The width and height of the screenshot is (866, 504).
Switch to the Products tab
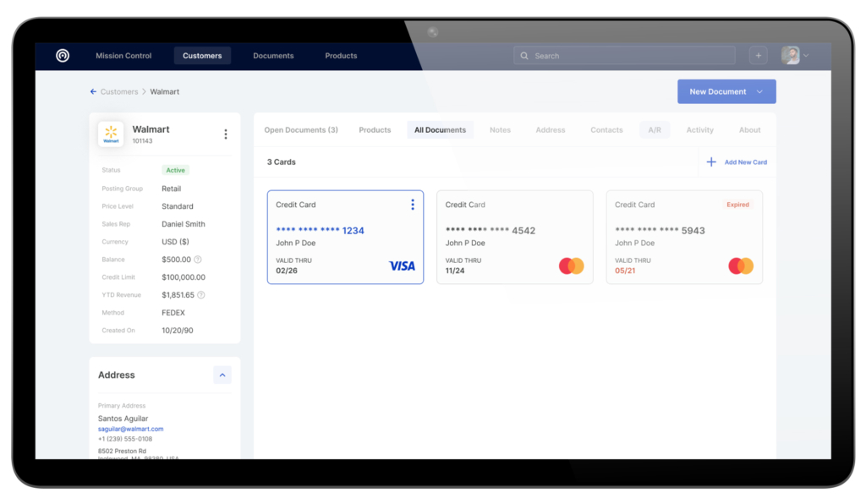(x=375, y=129)
